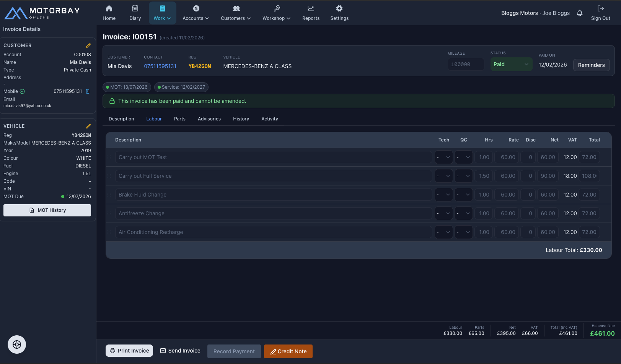Edit vehicle details with the pencil icon
The height and width of the screenshot is (364, 621).
88,126
